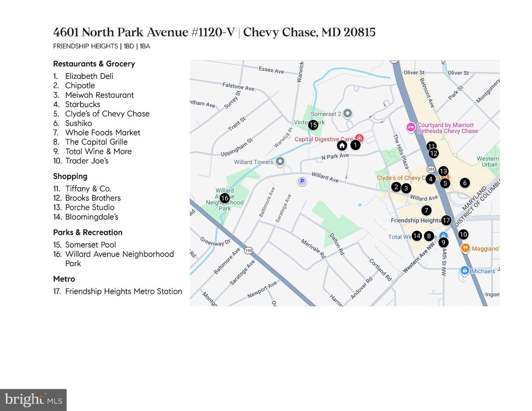Select 'Elizabeth Deli' in the list

pyautogui.click(x=89, y=76)
